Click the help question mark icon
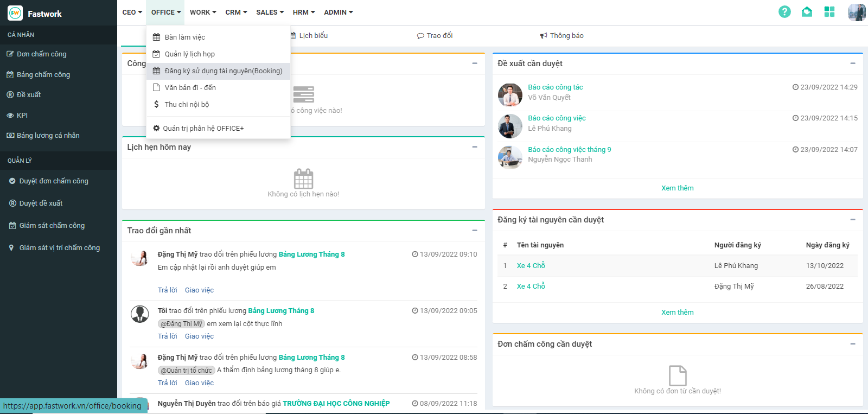Image resolution: width=868 pixels, height=414 pixels. [784, 12]
